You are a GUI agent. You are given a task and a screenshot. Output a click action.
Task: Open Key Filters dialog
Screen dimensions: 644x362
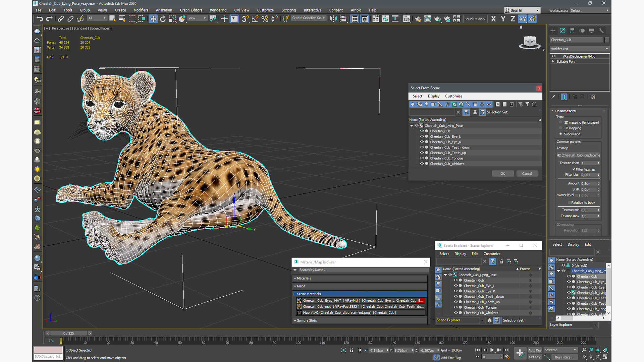(564, 357)
